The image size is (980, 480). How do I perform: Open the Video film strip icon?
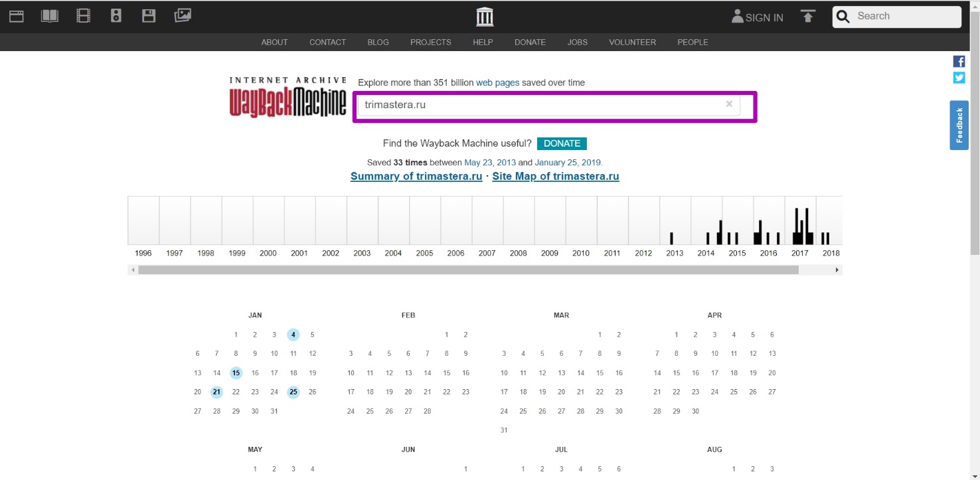[x=83, y=16]
